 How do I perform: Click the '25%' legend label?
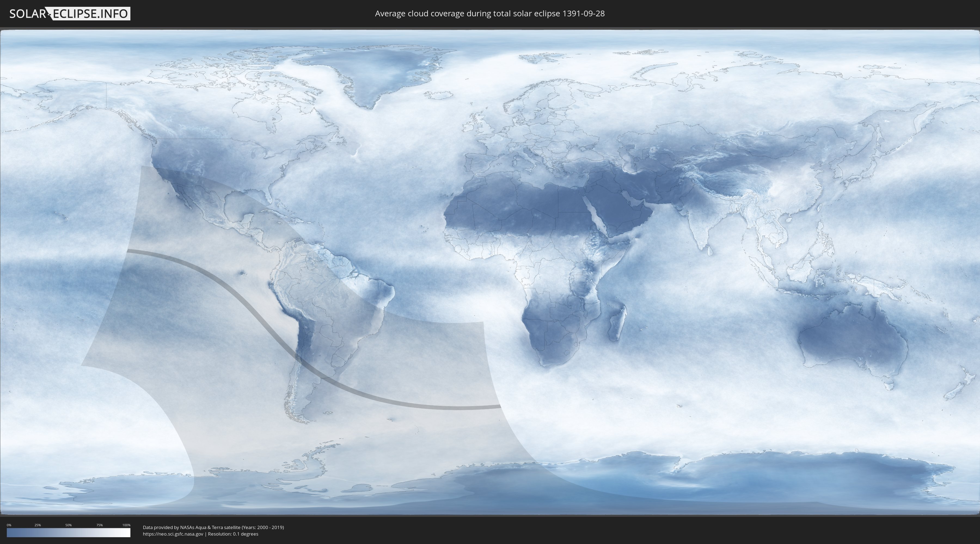point(38,525)
